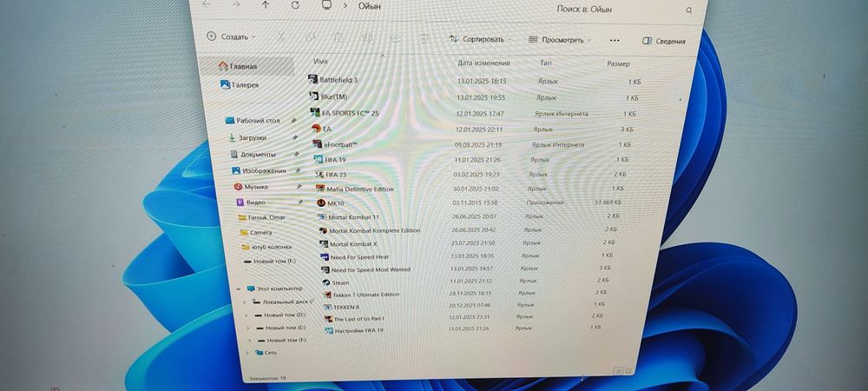Viewport: 868px width, 391px height.
Task: Open the Сортировать dropdown
Action: (480, 39)
